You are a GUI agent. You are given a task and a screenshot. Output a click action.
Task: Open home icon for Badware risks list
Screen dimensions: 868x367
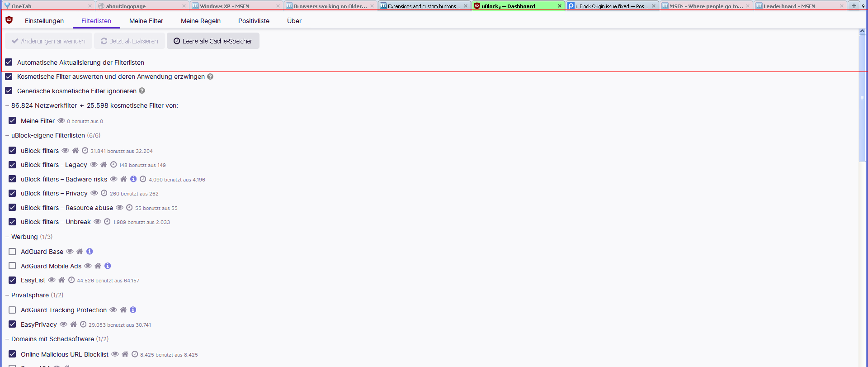123,179
